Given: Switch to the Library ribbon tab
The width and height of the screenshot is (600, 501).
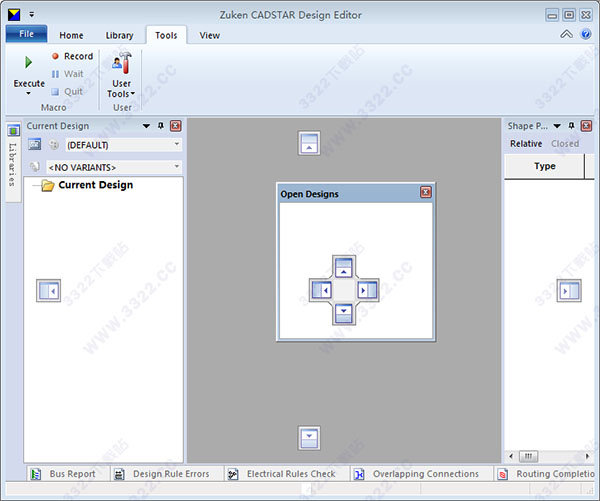Looking at the screenshot, I should coord(119,35).
